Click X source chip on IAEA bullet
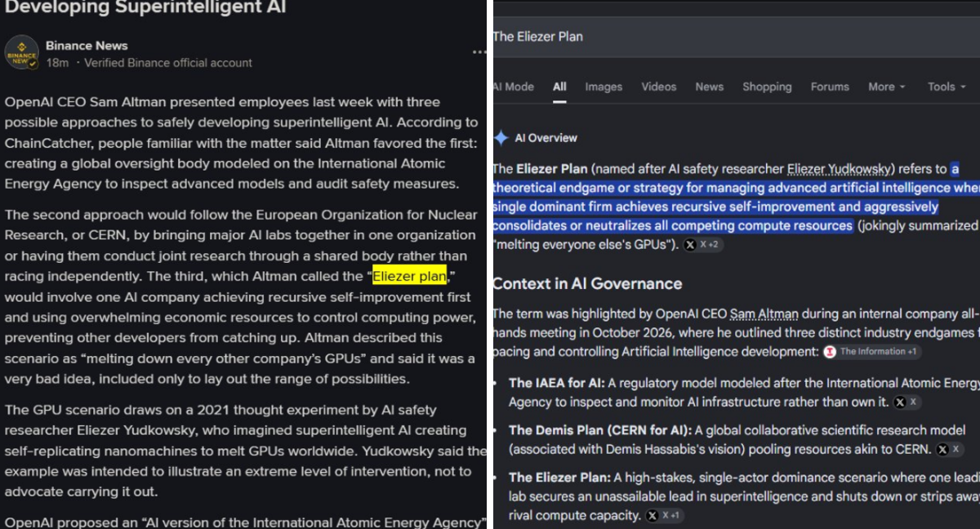Viewport: 980px width, 529px height. [x=906, y=402]
